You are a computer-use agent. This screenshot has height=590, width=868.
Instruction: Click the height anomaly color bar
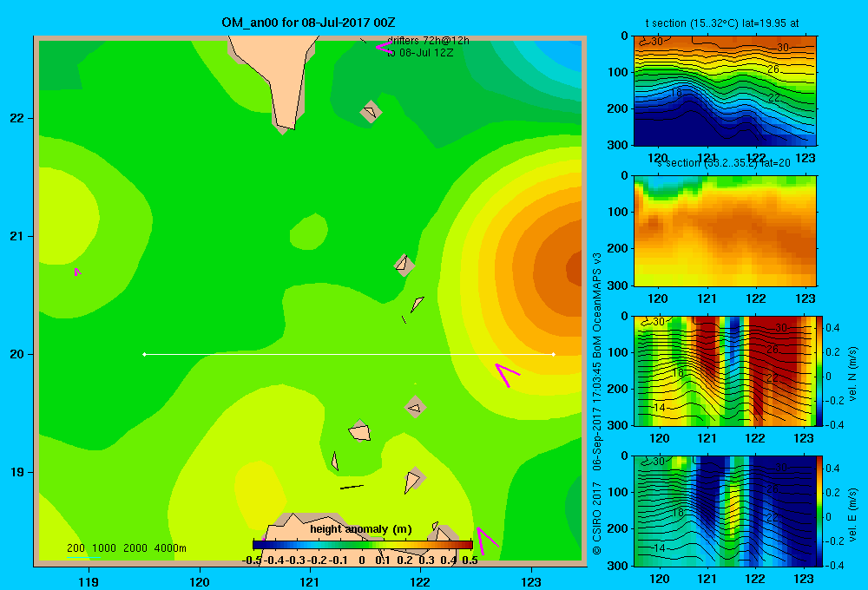tap(362, 545)
